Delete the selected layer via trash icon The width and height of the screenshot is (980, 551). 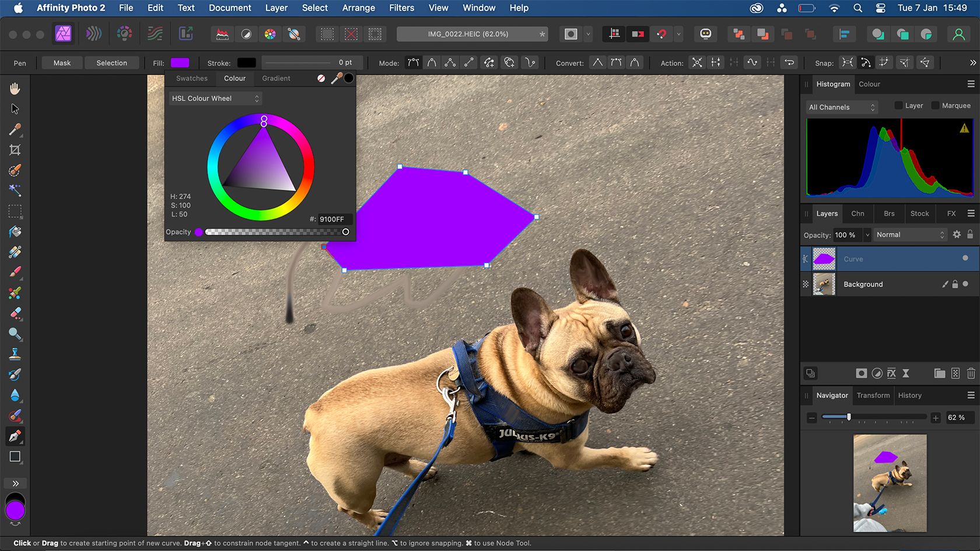[x=971, y=374]
